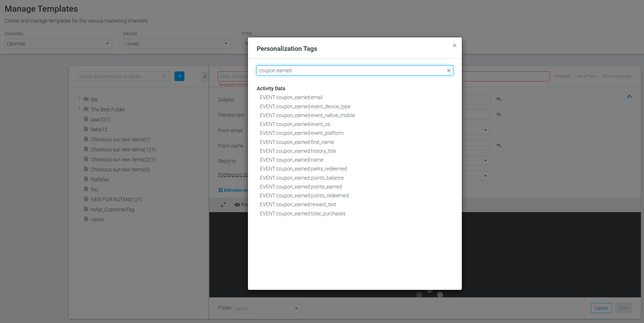Open the Folder Select dropdown
This screenshot has height=323, width=644.
click(x=267, y=308)
